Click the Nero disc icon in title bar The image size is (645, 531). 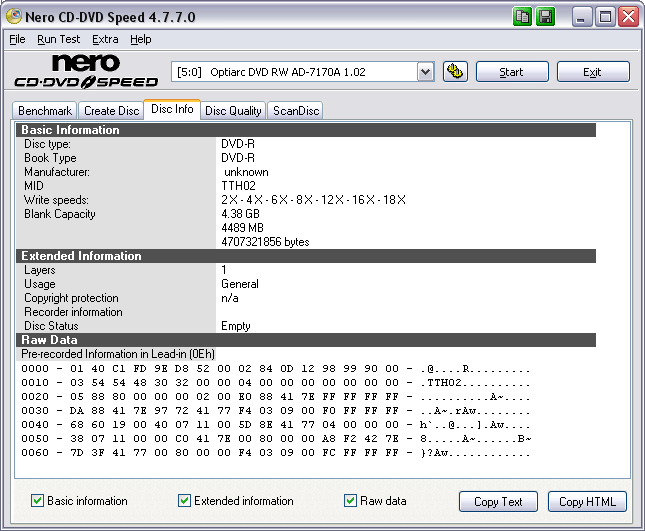point(14,16)
